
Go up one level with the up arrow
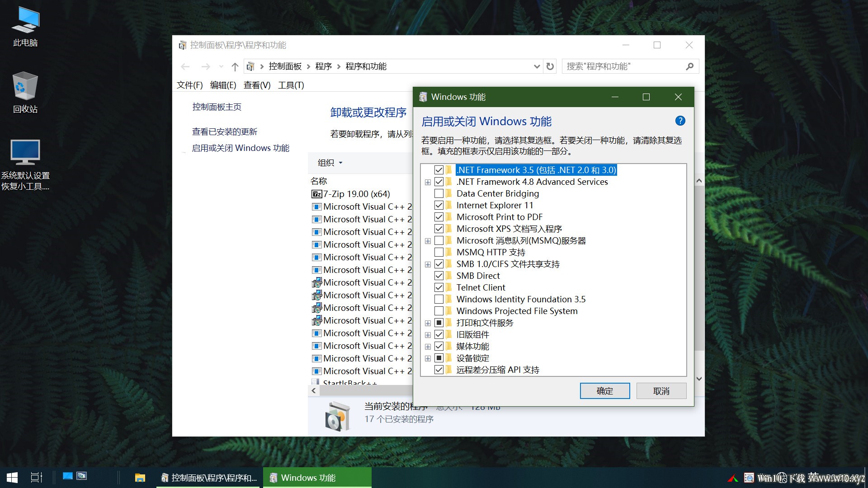coord(235,67)
